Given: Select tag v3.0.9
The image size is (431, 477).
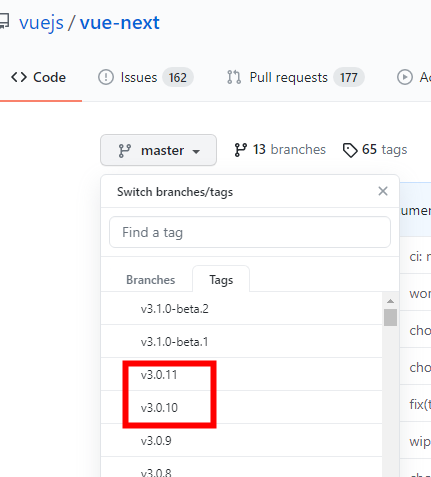Looking at the screenshot, I should point(242,440).
